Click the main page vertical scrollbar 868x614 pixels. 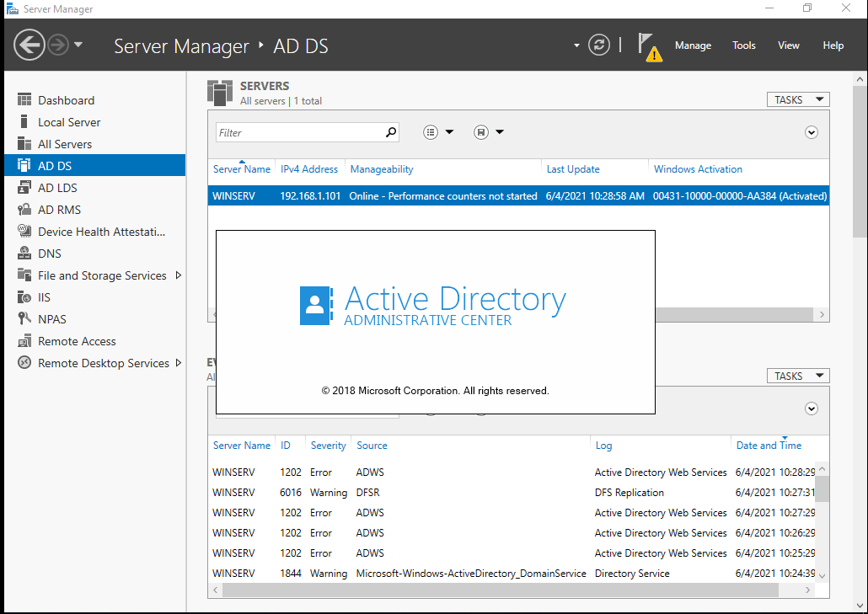pyautogui.click(x=860, y=160)
